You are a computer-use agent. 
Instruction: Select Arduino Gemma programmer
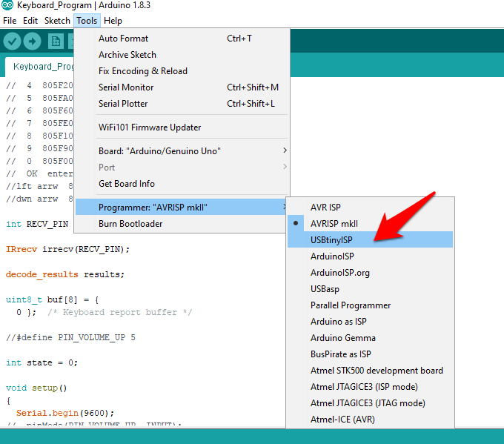(x=371, y=338)
